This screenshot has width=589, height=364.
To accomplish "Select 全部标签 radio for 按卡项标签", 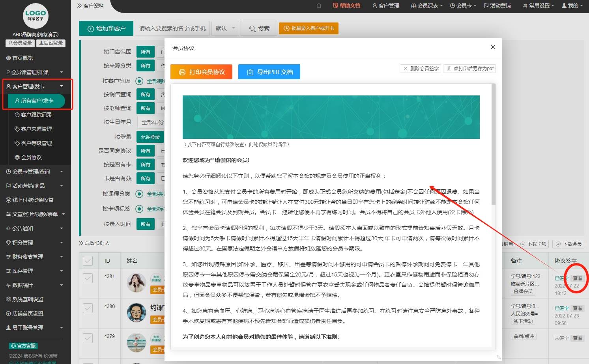I will pos(139,209).
